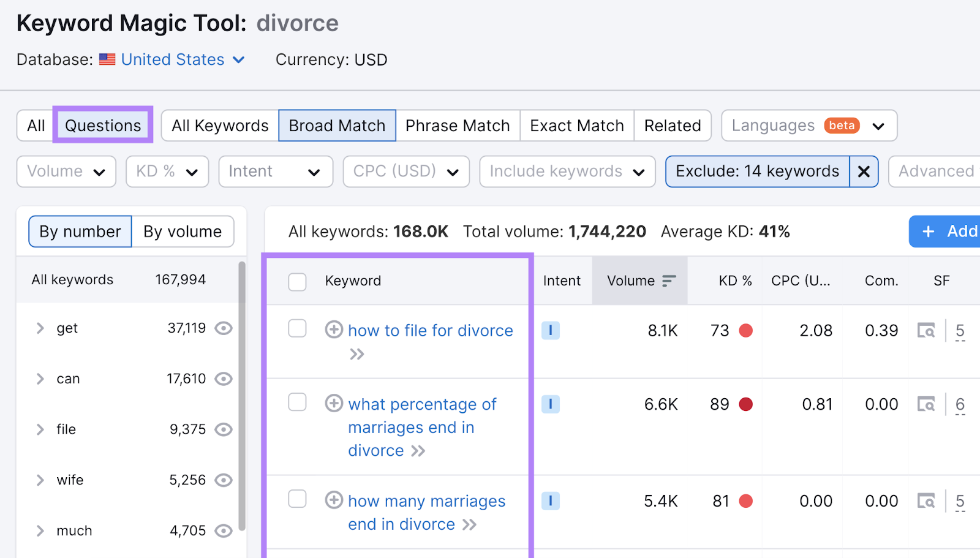Click double-arrow icon under 'how to file for divorce'
This screenshot has height=558, width=980.
[x=357, y=354]
